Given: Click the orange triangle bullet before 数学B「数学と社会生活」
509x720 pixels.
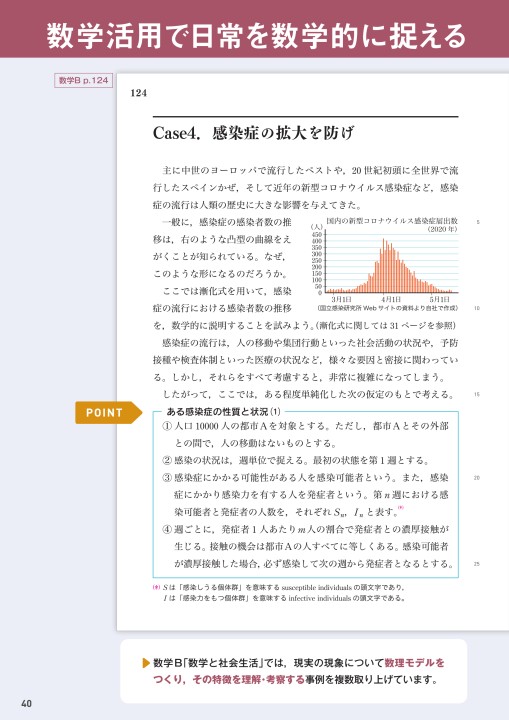Looking at the screenshot, I should click(x=147, y=663).
